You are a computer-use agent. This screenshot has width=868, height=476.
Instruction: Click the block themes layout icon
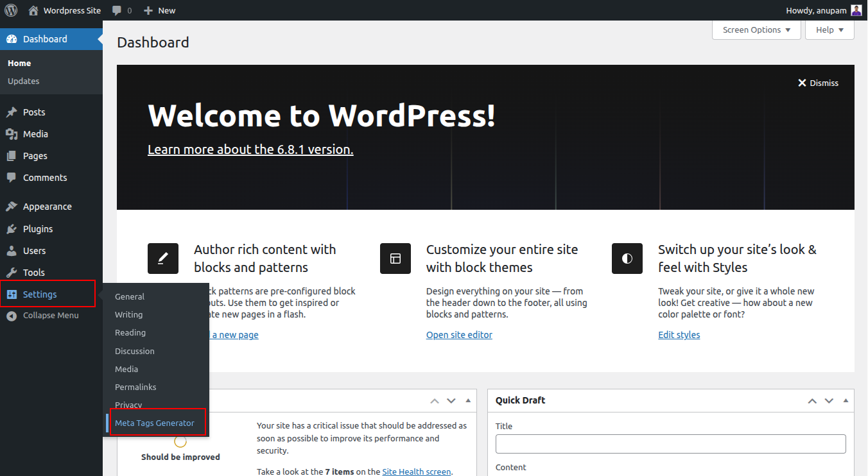395,259
